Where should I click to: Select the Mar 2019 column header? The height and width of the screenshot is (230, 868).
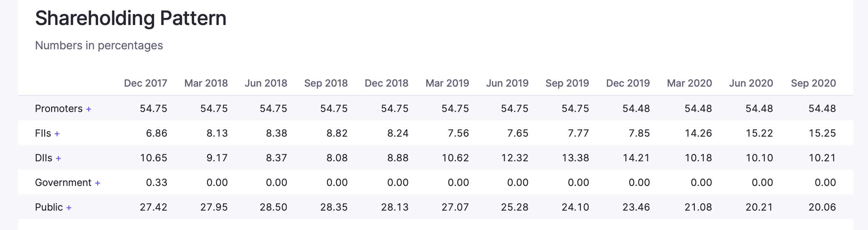(x=447, y=83)
